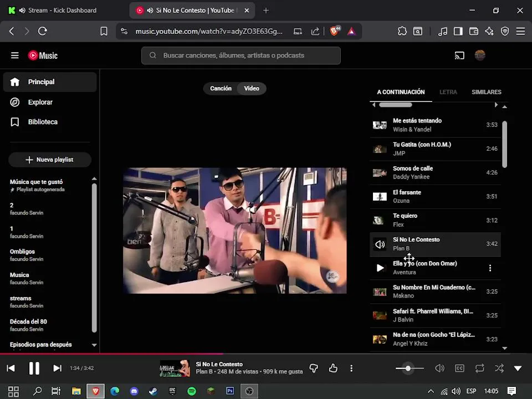The height and width of the screenshot is (399, 532).
Task: Switch to Canción mode
Action: click(x=221, y=88)
